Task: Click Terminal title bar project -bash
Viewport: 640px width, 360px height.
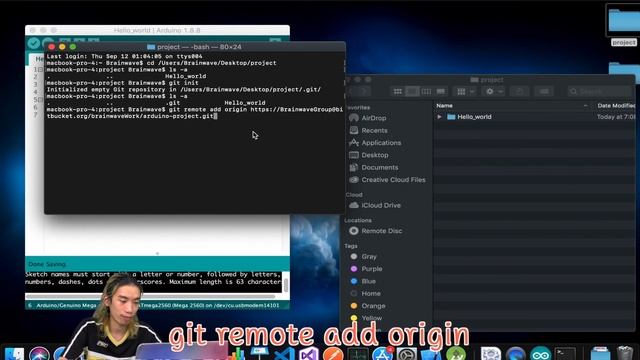Action: pos(194,47)
